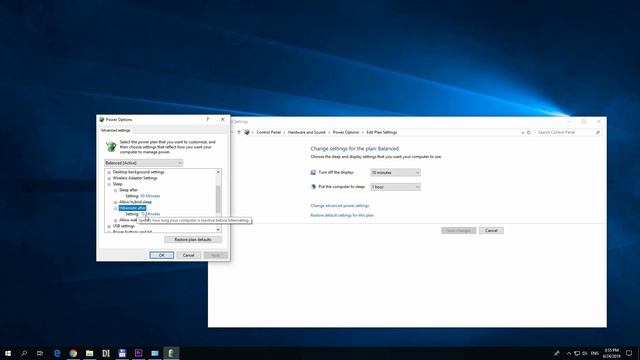640x360 pixels.
Task: Click the network icon in system tray
Action: [x=577, y=353]
